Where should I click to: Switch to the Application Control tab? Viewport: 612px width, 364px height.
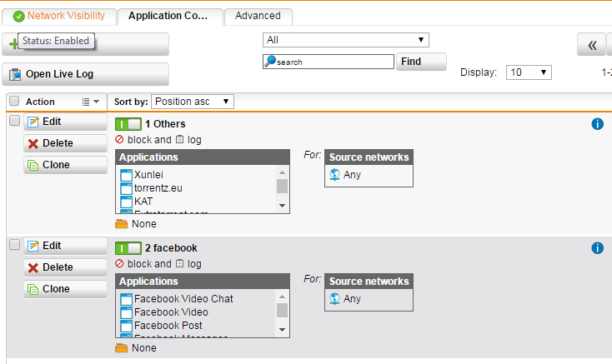(x=170, y=17)
